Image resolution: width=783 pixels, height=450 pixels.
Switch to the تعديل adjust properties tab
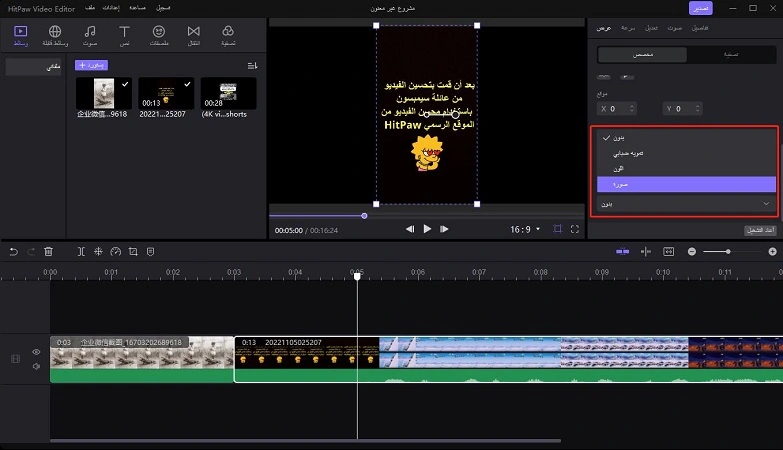[651, 28]
